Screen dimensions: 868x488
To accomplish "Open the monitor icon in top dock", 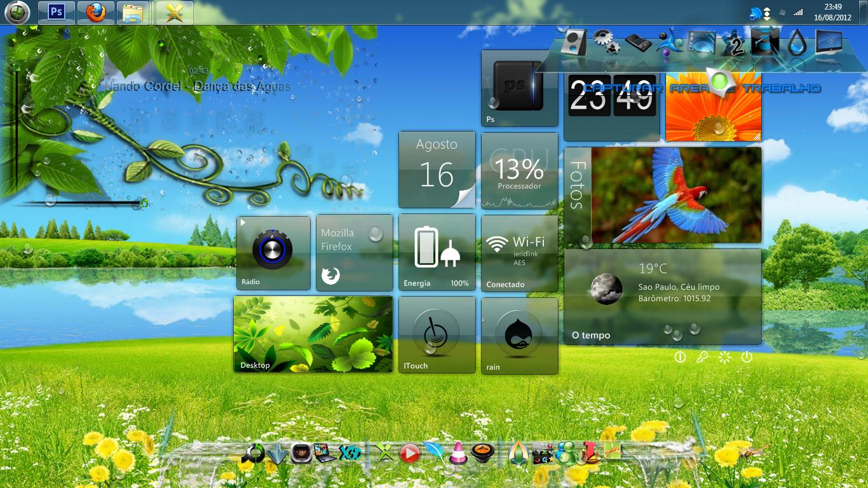I will tap(829, 42).
